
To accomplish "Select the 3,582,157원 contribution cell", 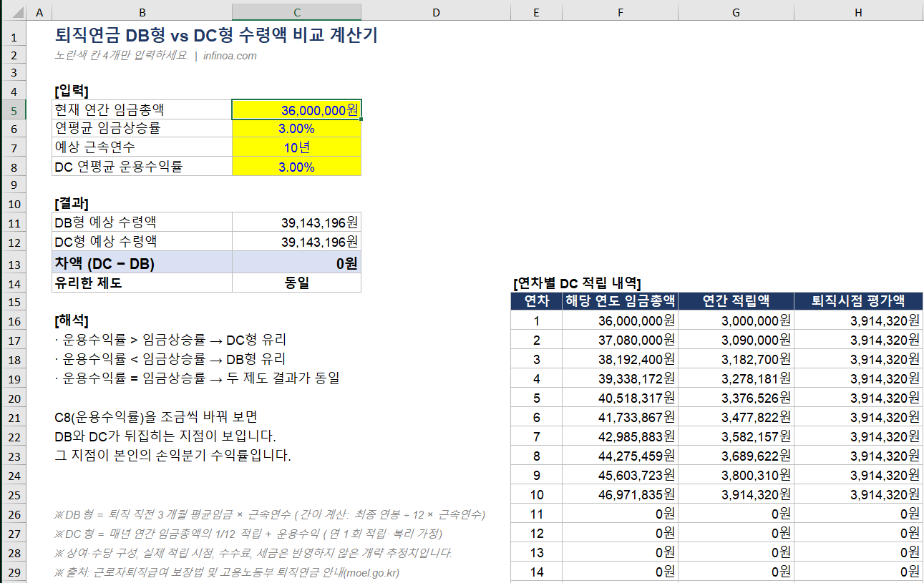I will point(736,436).
